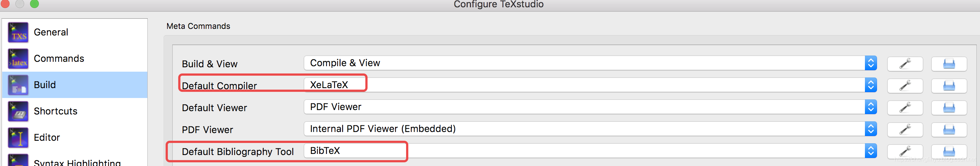Screen dimensions: 980x166
Task: Click the wrench icon for Build & View
Action: 905,63
